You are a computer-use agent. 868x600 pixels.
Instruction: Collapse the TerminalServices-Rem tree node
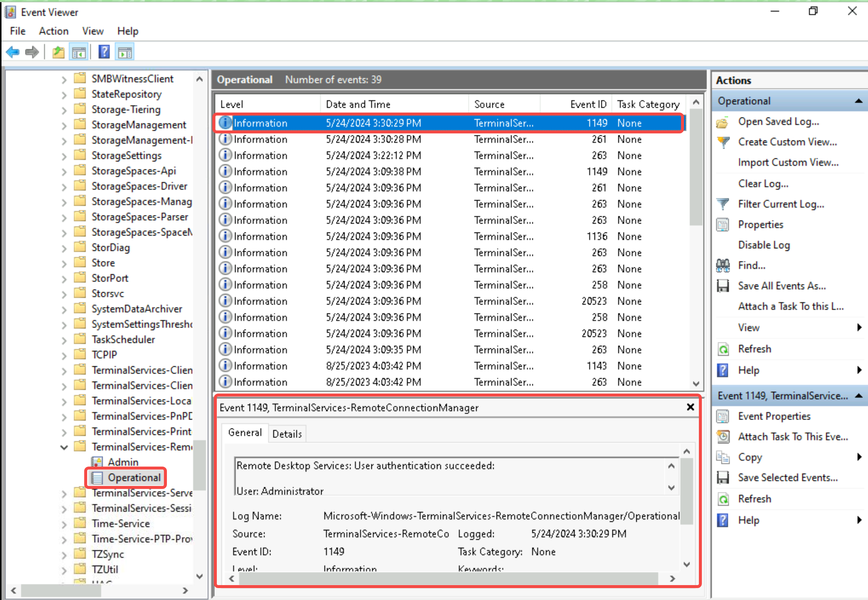pos(64,447)
